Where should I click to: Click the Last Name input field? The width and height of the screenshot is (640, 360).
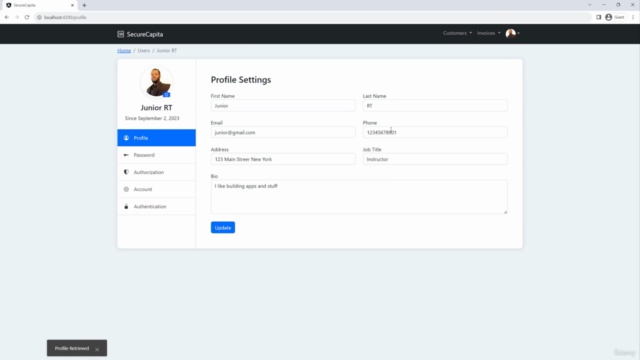435,106
